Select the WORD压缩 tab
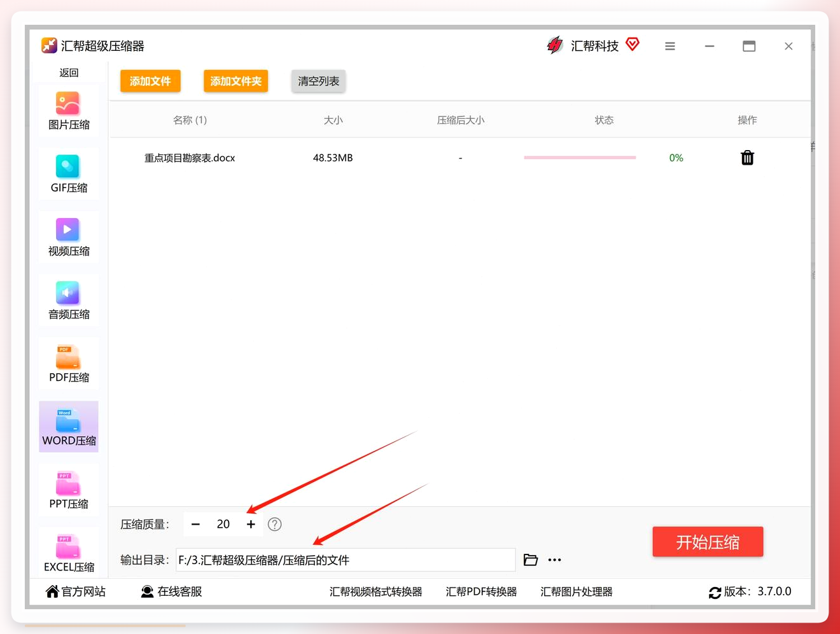840x634 pixels. point(69,427)
